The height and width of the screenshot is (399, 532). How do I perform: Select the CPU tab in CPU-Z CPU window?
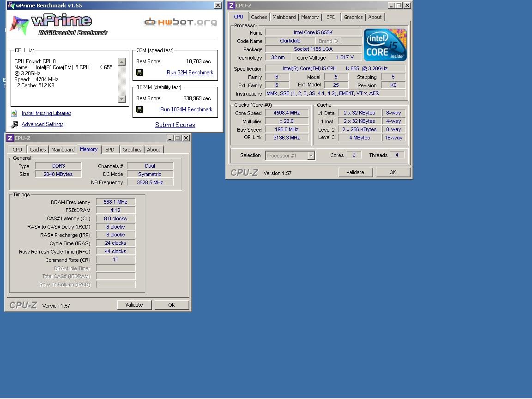[238, 17]
